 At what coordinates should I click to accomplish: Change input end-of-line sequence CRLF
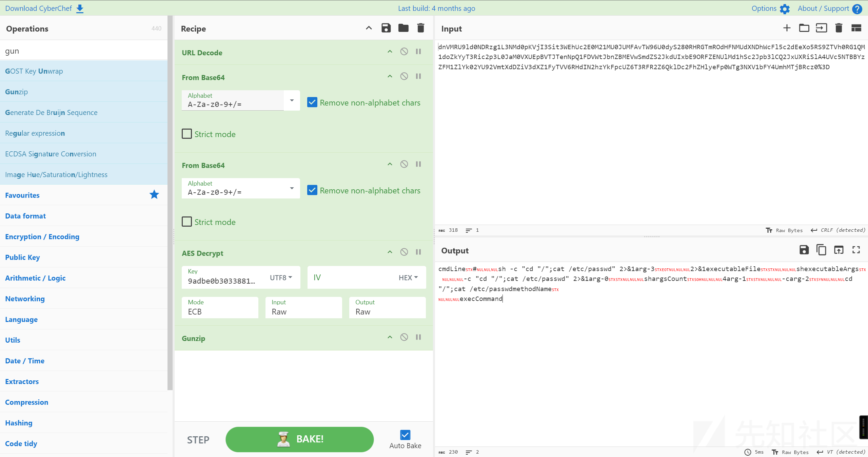point(838,230)
